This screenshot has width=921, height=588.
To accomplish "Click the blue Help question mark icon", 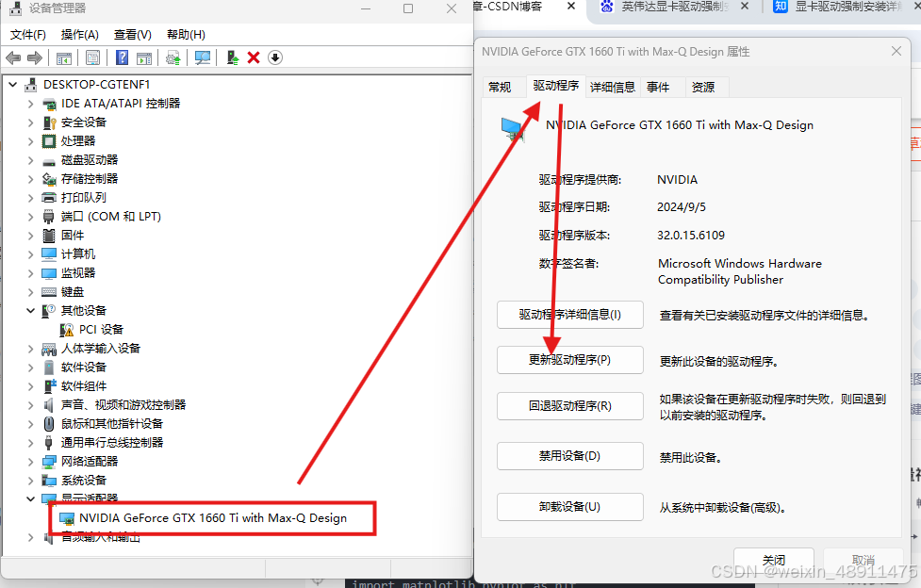I will point(122,57).
